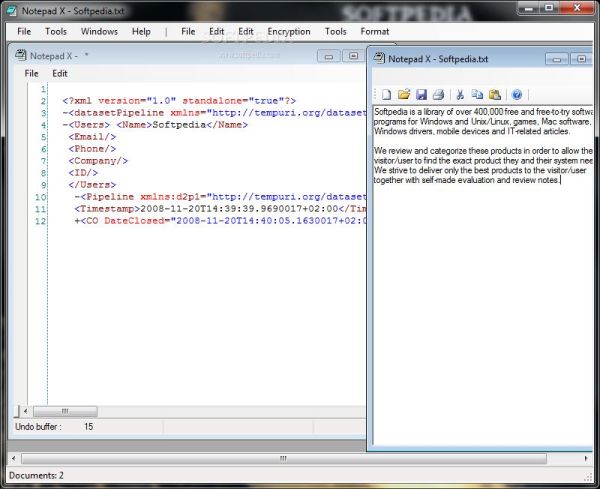Viewport: 600px width, 489px height.
Task: Cut selection with the scissors icon
Action: (460, 94)
